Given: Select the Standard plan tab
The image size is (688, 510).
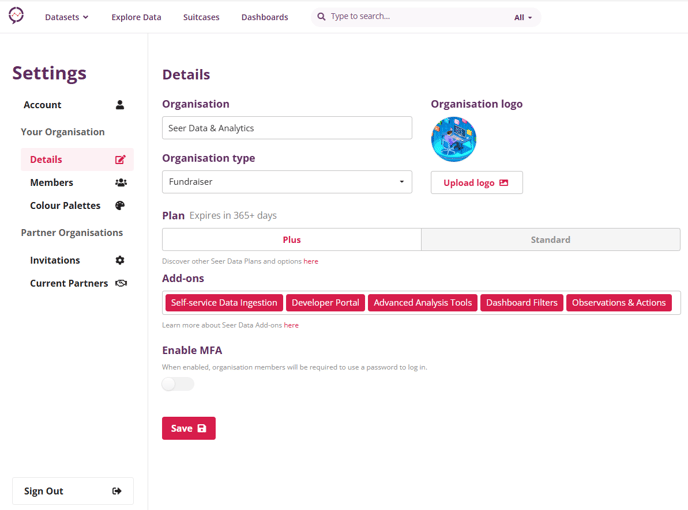Looking at the screenshot, I should (x=551, y=240).
